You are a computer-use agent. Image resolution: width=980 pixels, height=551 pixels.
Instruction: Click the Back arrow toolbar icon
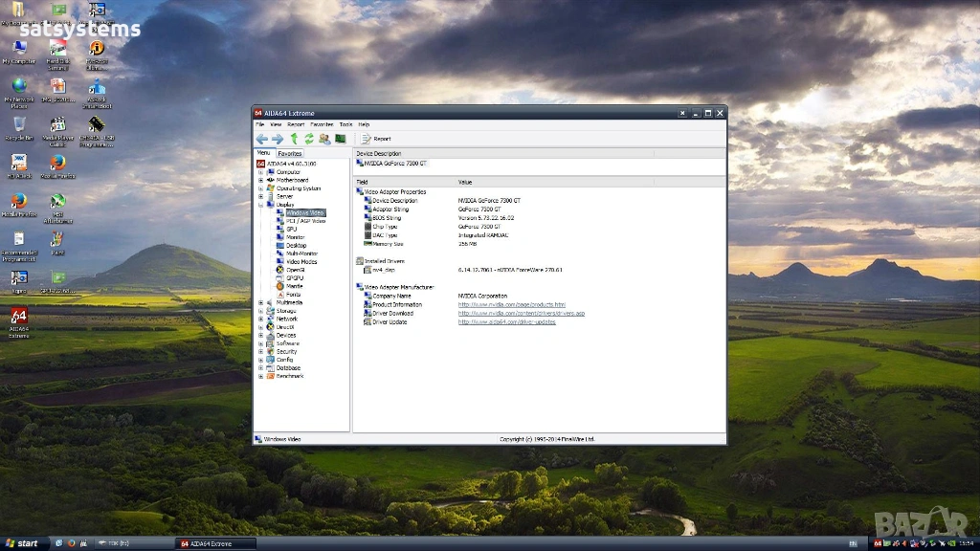pos(261,139)
